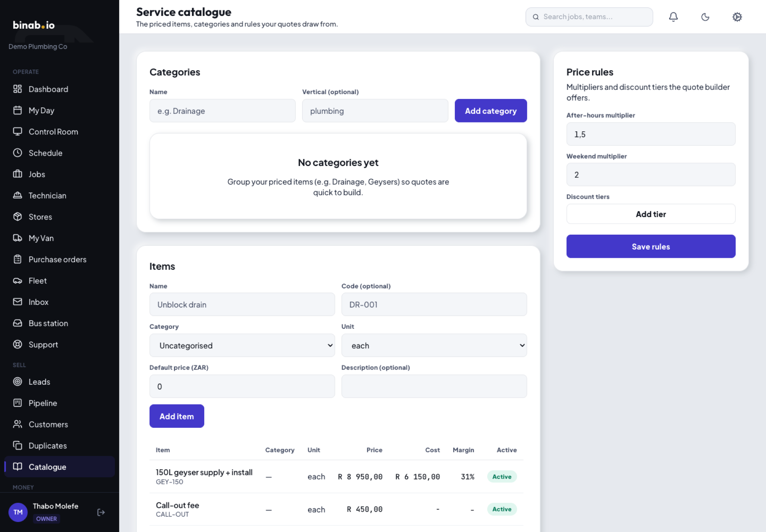Click the Leads target icon

[x=18, y=382]
